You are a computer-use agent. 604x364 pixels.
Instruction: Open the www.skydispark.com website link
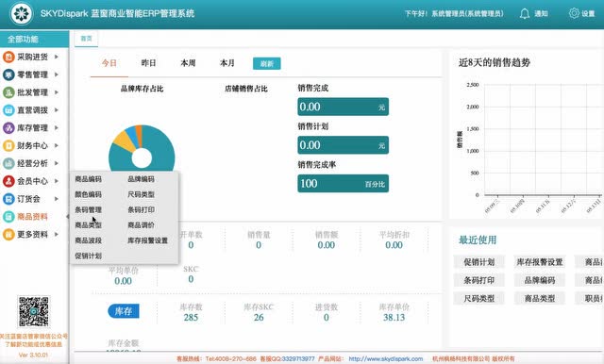point(386,358)
